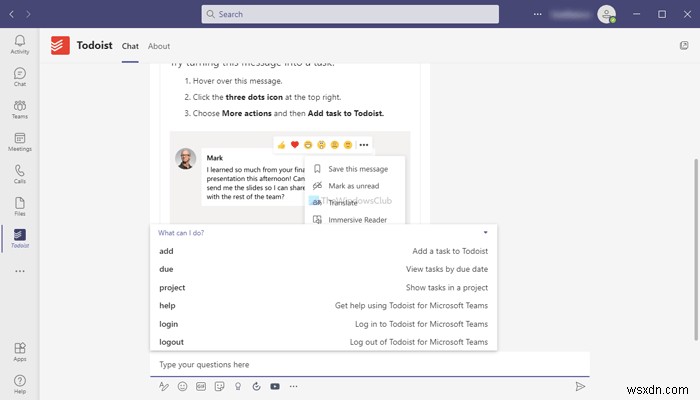Pop out the chat window icon
This screenshot has height=400, width=700.
(x=684, y=46)
